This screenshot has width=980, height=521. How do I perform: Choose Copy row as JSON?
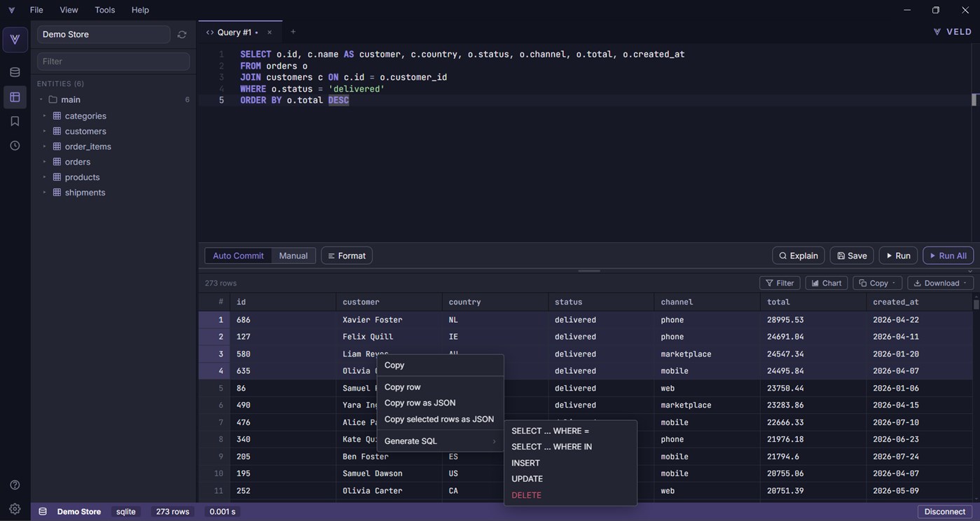point(440,403)
